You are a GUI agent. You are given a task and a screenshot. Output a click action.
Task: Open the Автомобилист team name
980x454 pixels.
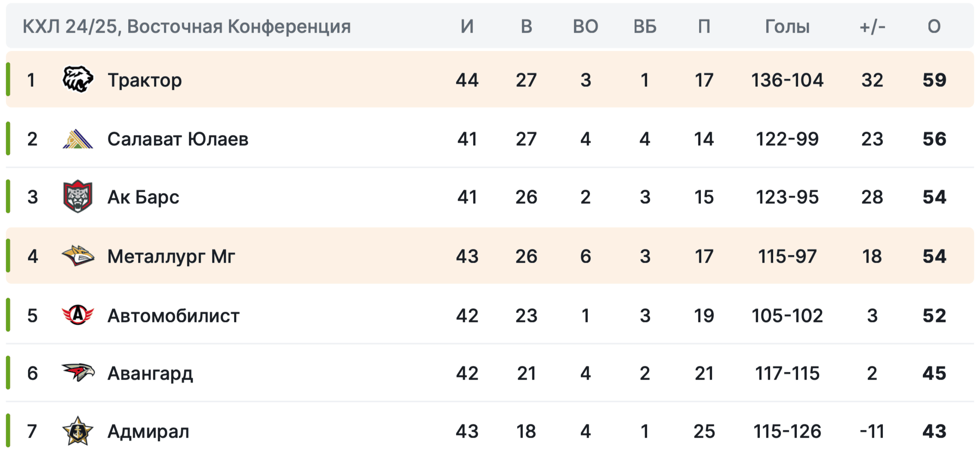click(x=173, y=316)
